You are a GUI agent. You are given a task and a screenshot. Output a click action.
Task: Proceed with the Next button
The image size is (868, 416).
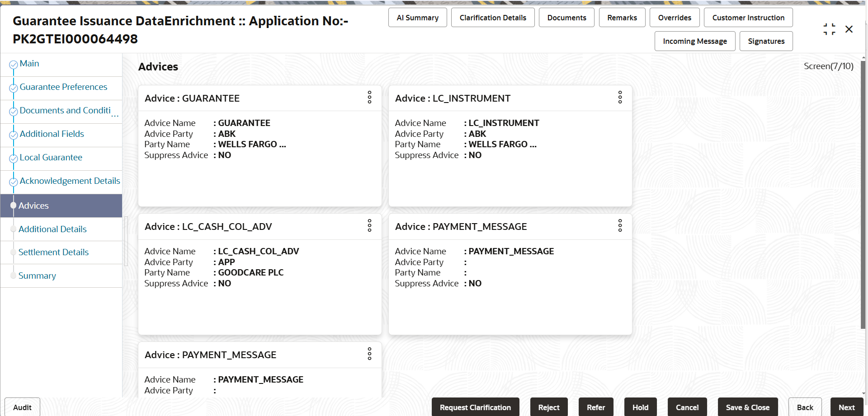tap(846, 407)
